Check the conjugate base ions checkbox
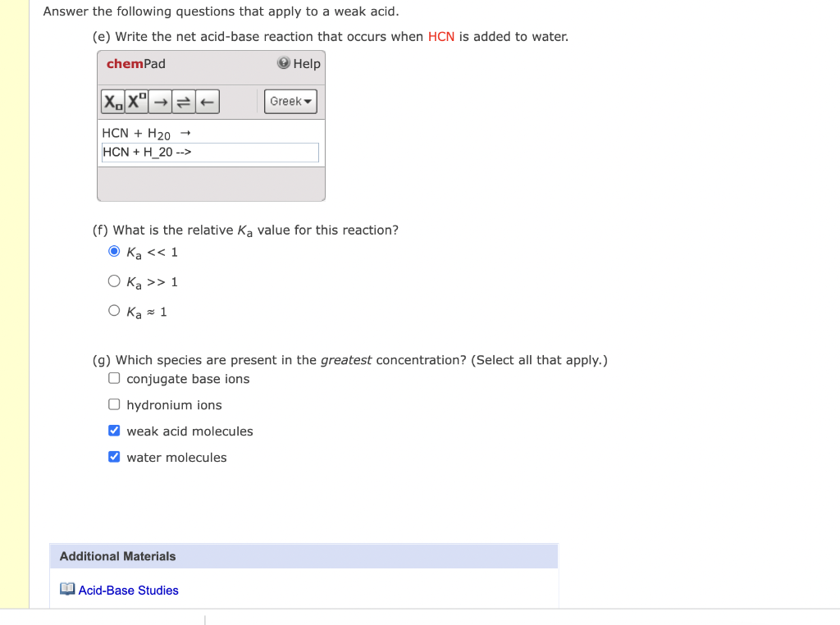The image size is (840, 625). click(x=114, y=377)
